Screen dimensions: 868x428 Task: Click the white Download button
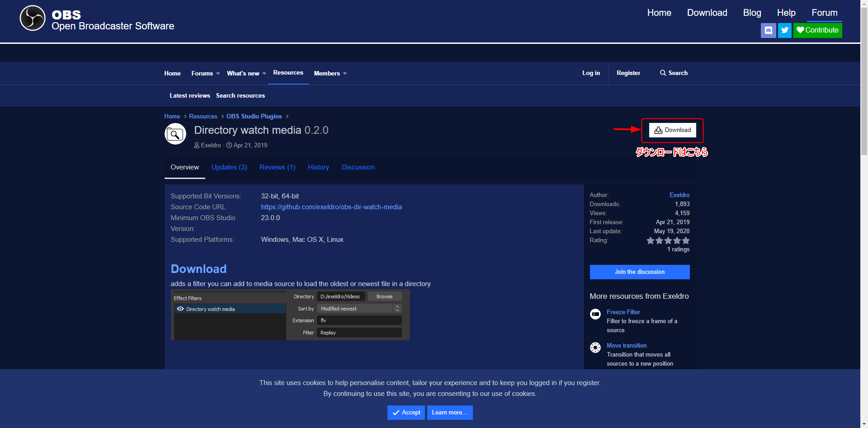click(x=673, y=130)
